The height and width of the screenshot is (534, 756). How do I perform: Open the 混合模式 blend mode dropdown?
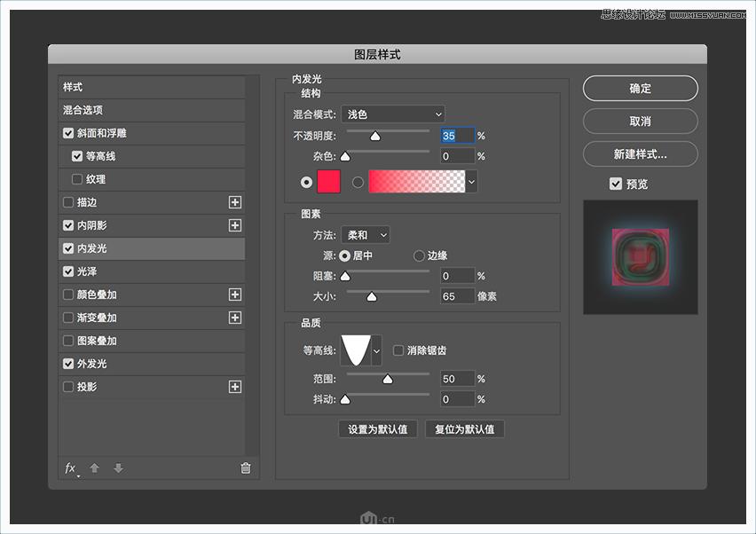click(x=393, y=114)
